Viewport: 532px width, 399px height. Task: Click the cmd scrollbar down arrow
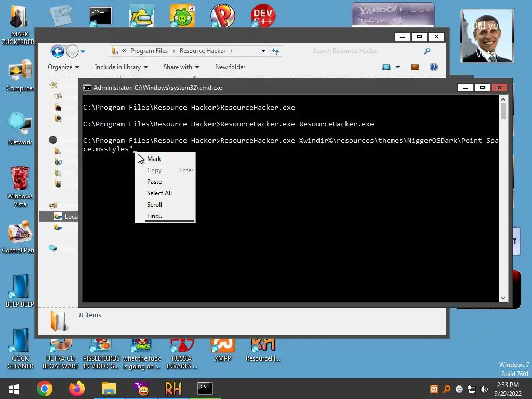[503, 298]
